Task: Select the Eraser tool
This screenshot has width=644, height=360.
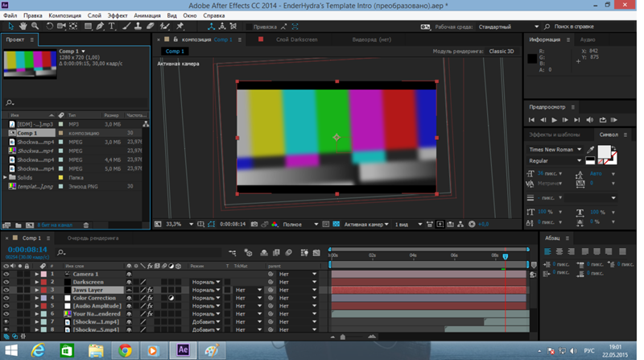Action: point(151,27)
